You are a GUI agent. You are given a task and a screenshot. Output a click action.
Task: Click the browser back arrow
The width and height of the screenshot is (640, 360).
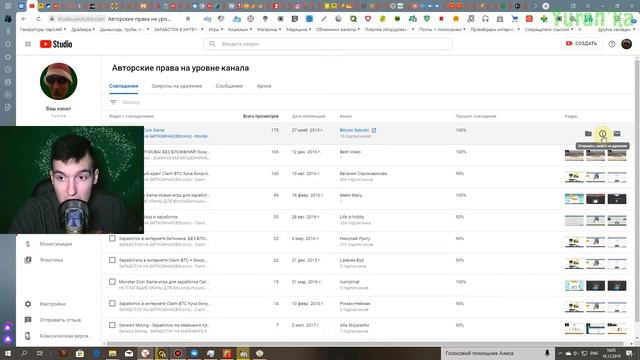(24, 19)
